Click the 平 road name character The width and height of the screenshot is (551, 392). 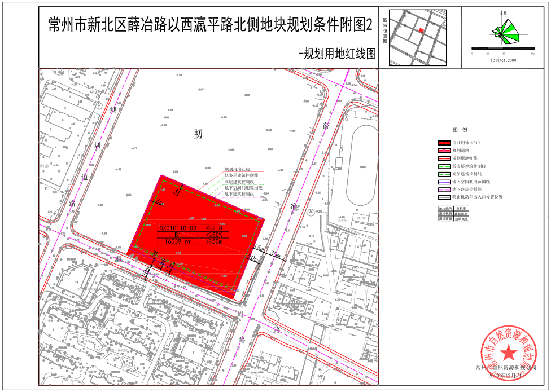165,280
